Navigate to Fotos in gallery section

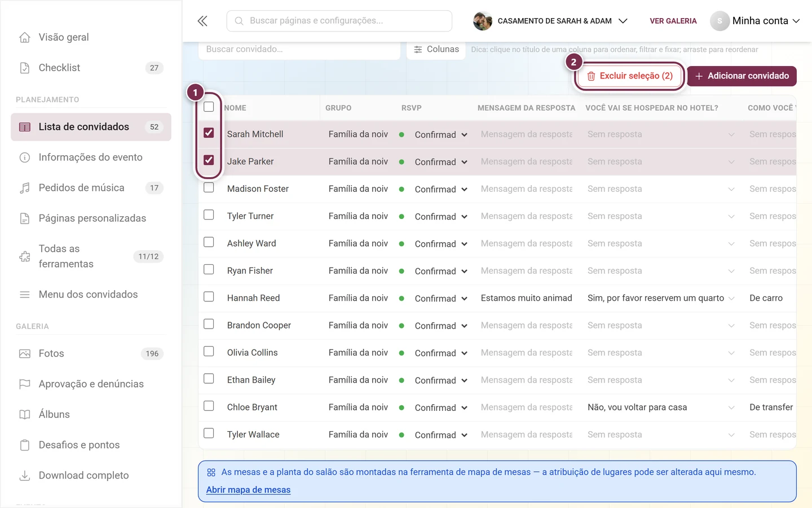(91, 354)
